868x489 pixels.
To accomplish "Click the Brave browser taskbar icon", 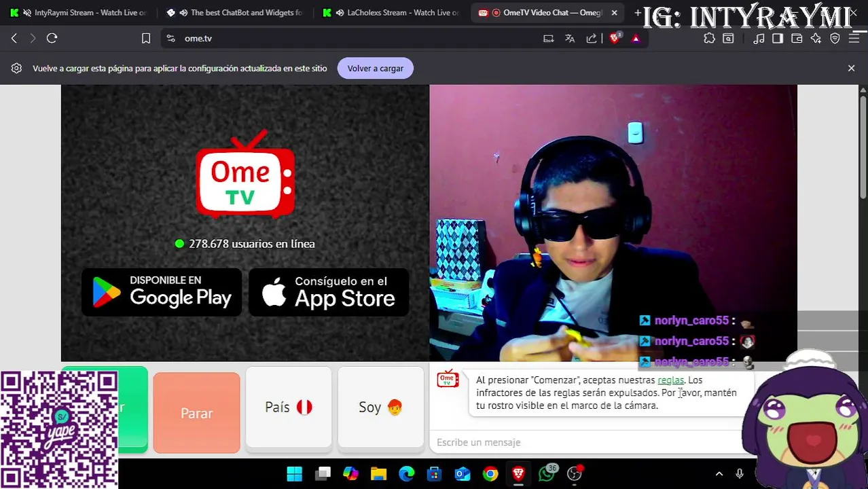I will click(x=518, y=473).
